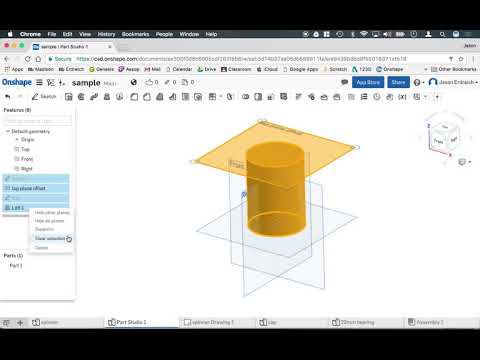480x360 pixels.
Task: Select the Boolean tool
Action: tap(246, 97)
